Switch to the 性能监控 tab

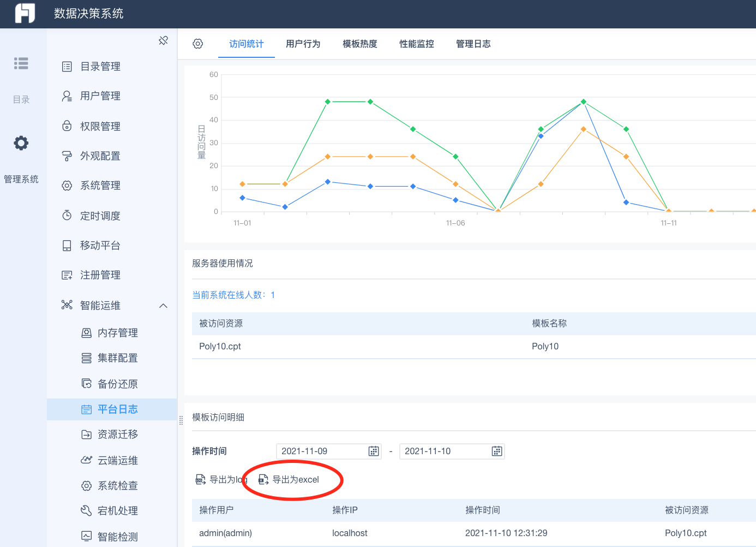point(417,44)
